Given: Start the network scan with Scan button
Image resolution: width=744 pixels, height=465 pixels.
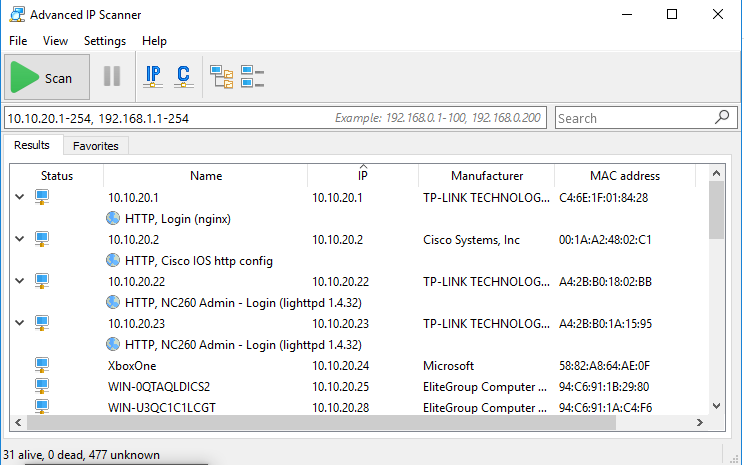Looking at the screenshot, I should point(46,77).
